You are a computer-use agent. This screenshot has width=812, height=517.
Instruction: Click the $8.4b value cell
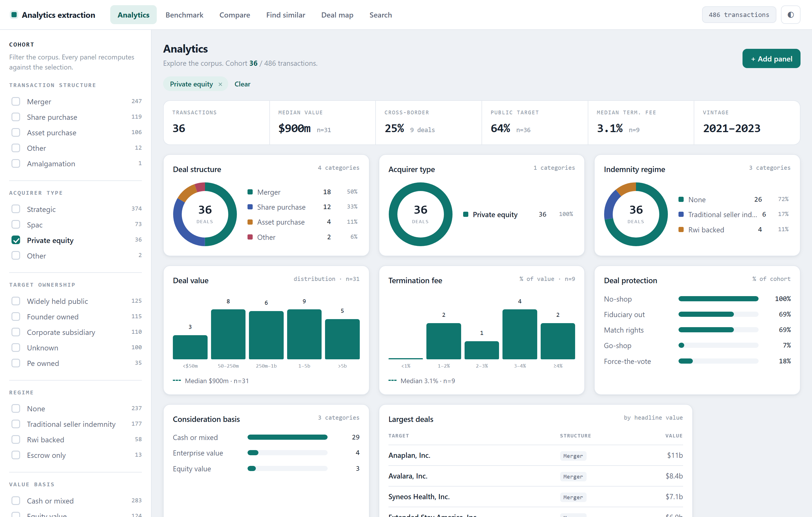pyautogui.click(x=674, y=476)
